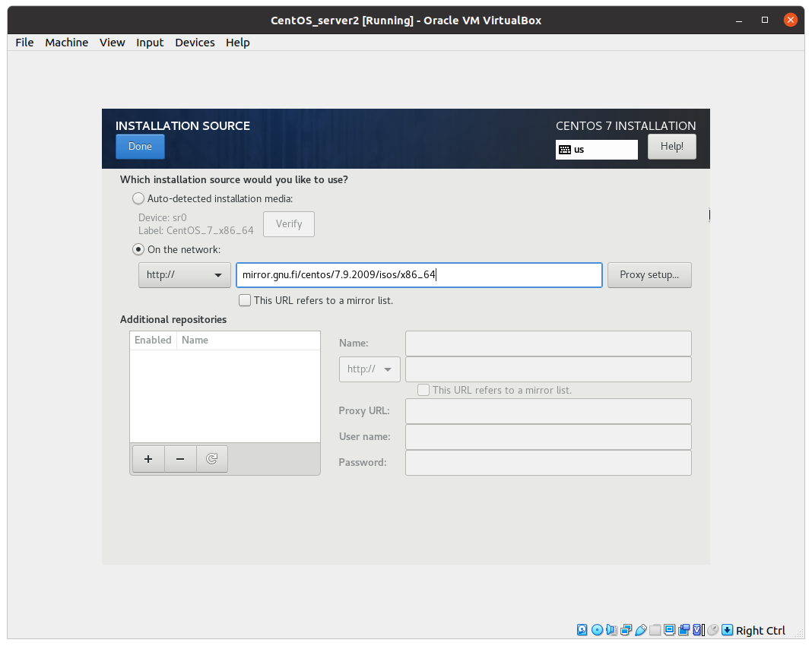812x646 pixels.
Task: Select the 'On the network' radio option
Action: click(x=138, y=249)
